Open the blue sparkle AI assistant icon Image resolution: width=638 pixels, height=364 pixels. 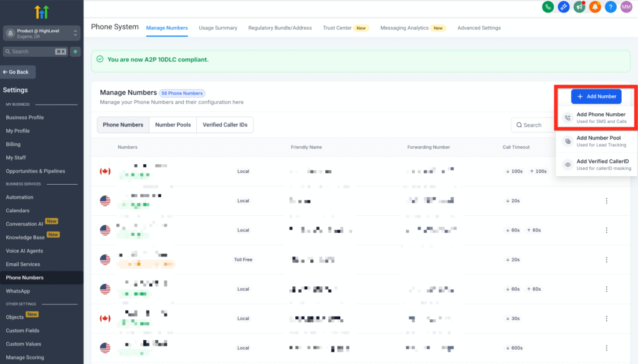click(x=564, y=7)
